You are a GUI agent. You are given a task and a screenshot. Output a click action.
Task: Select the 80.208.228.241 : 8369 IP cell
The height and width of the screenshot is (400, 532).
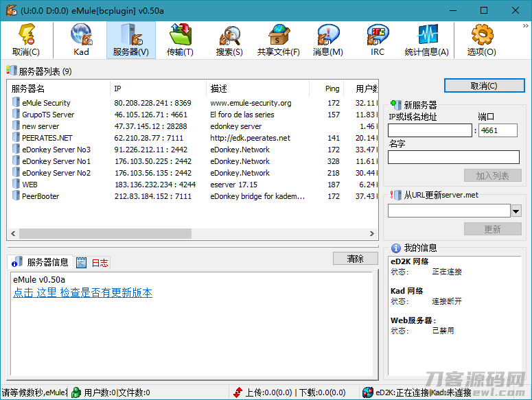tap(152, 103)
